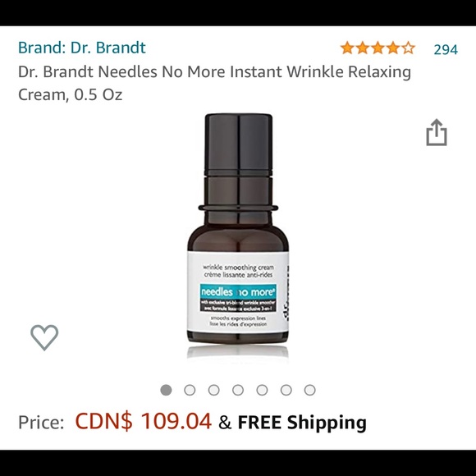Image resolution: width=476 pixels, height=476 pixels.
Task: Select the sixth image indicator dot
Action: [x=286, y=390]
